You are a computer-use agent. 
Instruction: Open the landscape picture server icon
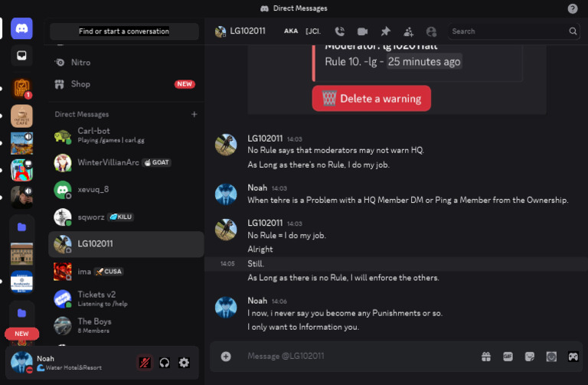21,143
